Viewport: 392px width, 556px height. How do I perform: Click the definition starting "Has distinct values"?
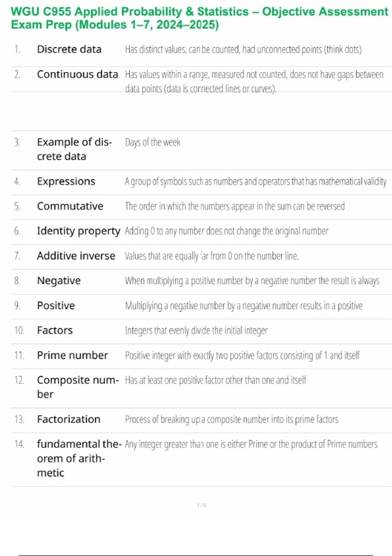[x=243, y=49]
